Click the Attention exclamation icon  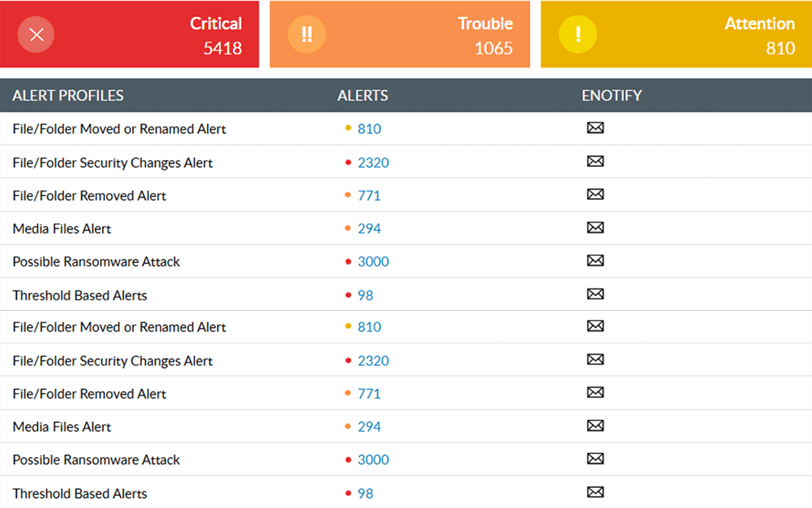coord(577,34)
